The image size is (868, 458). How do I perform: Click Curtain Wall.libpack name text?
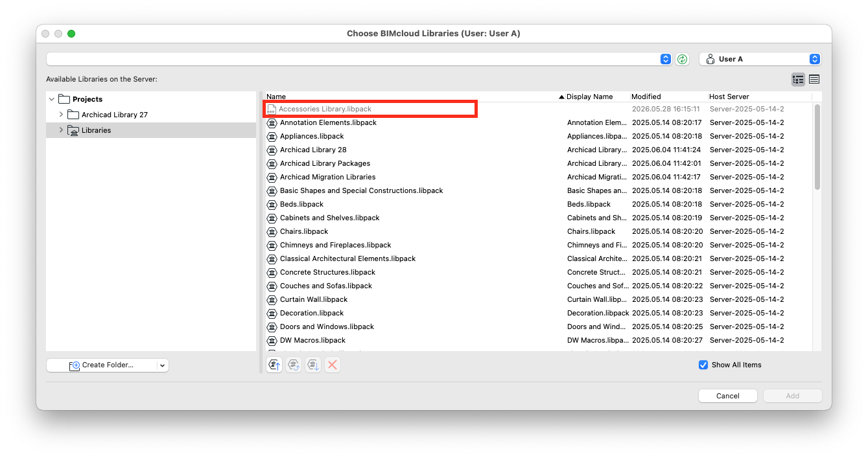pos(314,300)
